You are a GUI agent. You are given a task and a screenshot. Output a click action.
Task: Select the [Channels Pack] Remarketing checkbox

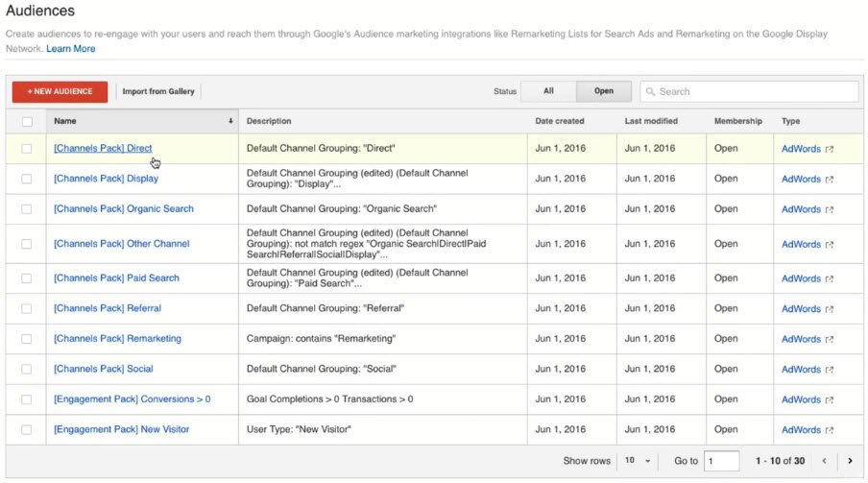(x=27, y=339)
